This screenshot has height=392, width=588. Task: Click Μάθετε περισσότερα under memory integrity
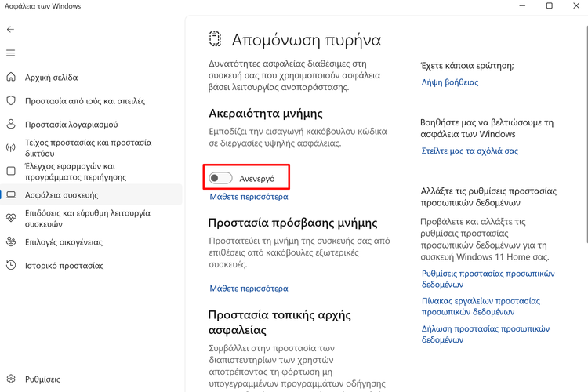click(249, 197)
